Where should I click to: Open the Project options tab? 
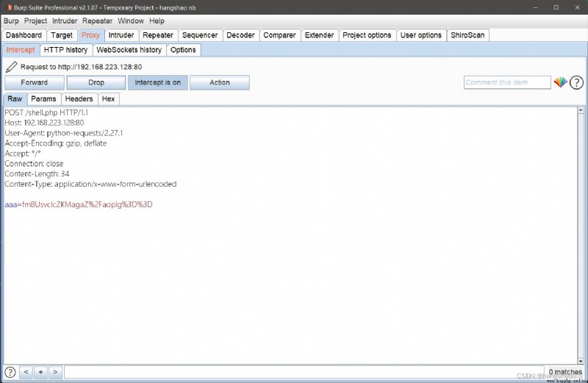pyautogui.click(x=367, y=35)
